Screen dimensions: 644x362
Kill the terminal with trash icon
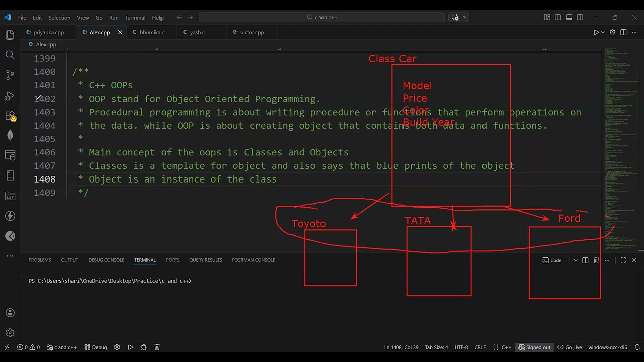coord(596,260)
